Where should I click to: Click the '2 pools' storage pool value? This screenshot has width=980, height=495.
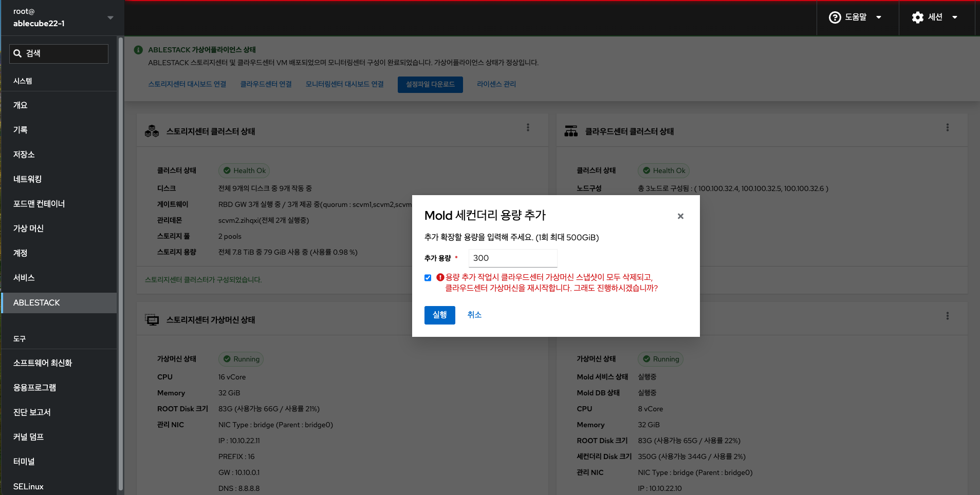(x=230, y=236)
